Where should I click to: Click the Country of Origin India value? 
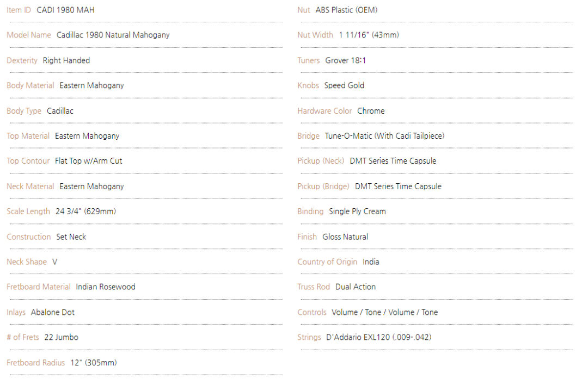(371, 262)
